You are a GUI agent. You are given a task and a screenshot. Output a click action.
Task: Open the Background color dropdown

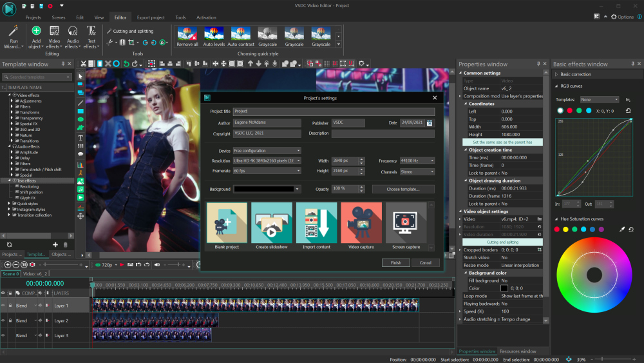coord(267,189)
